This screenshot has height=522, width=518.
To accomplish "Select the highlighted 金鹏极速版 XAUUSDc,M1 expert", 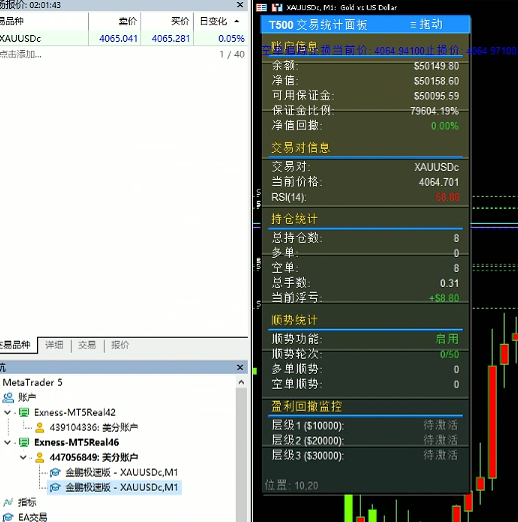I will (114, 487).
